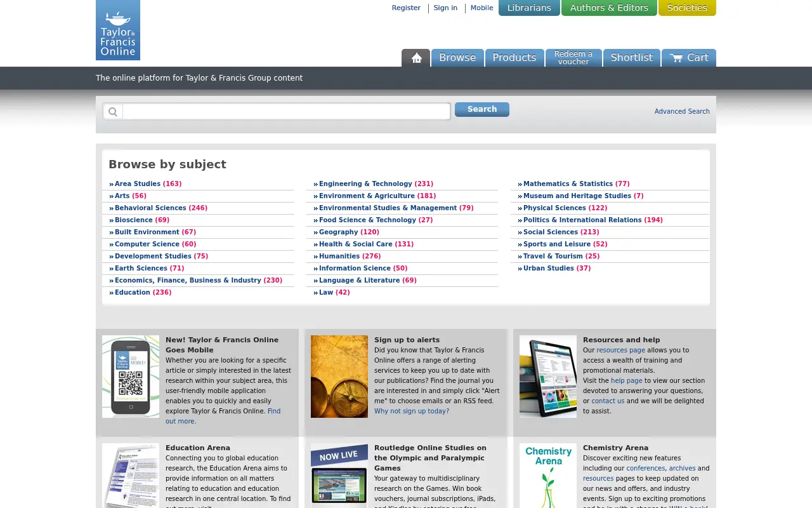The height and width of the screenshot is (508, 812).
Task: Click the 'Why not sign up today?' link
Action: point(412,411)
